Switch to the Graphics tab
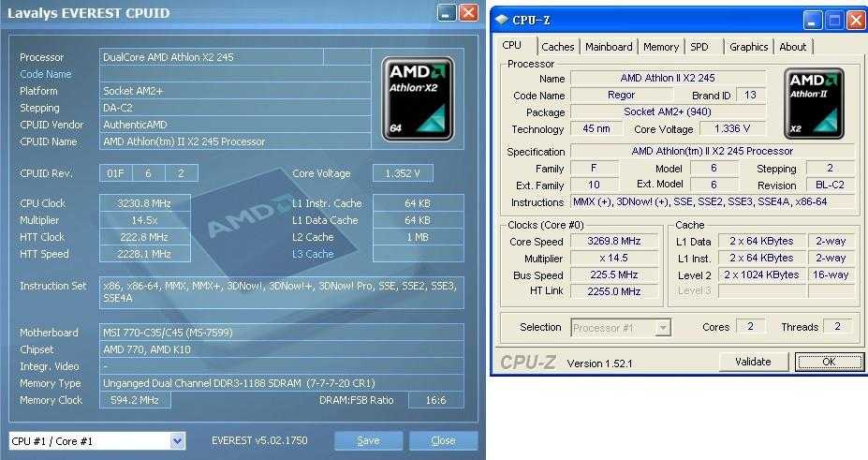 (748, 47)
